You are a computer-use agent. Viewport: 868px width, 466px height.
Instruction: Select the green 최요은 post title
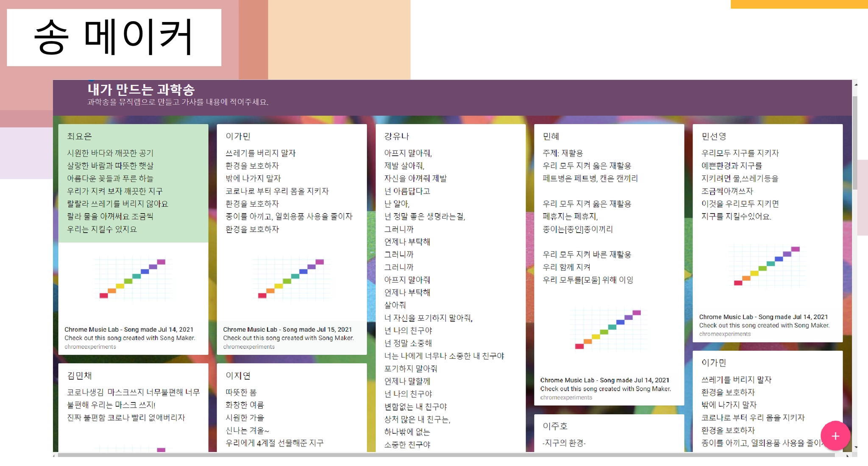[79, 136]
